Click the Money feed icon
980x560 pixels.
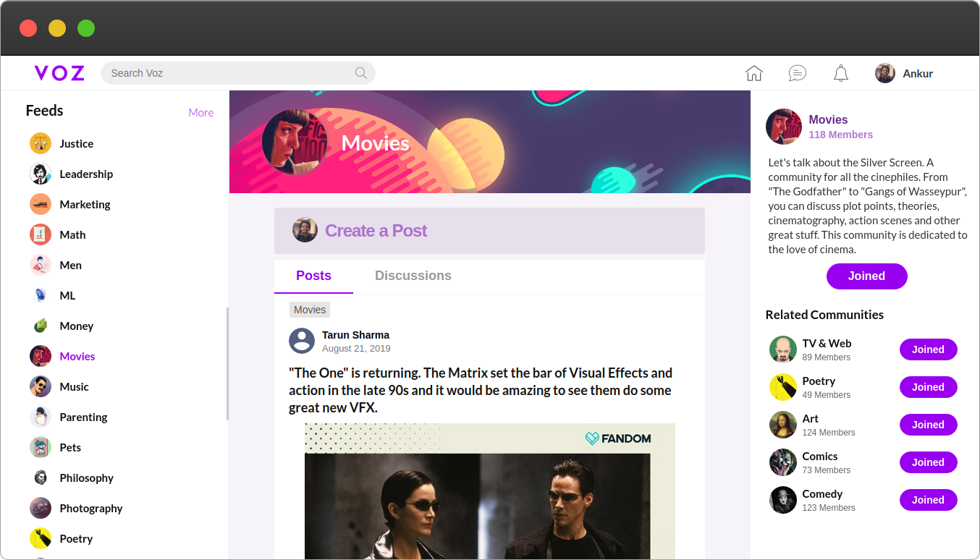click(41, 326)
